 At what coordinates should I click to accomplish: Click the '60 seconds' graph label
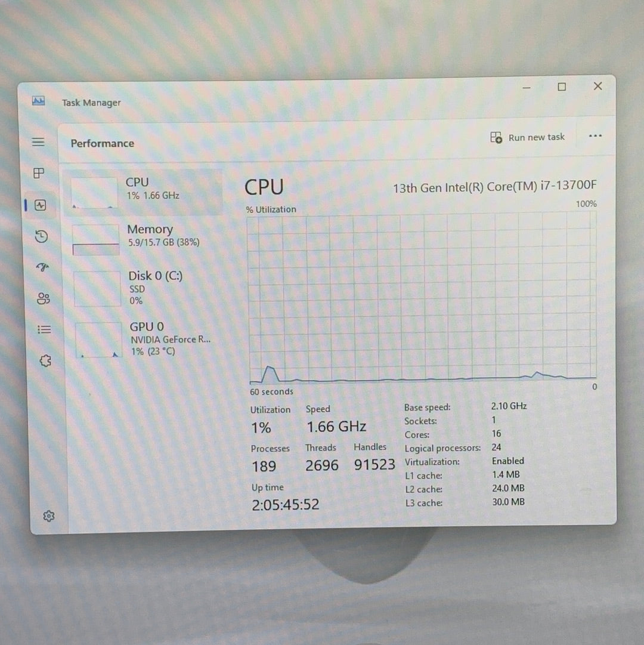point(272,391)
